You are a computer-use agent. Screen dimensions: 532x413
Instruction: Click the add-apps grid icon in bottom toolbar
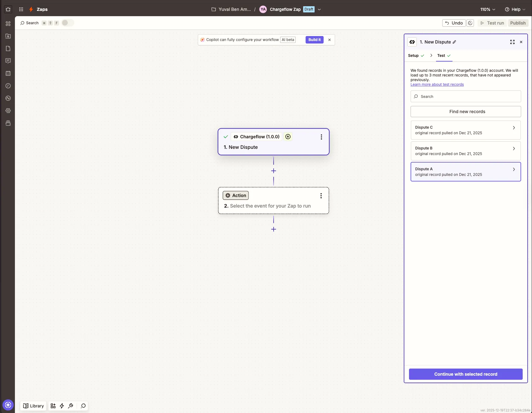click(x=53, y=406)
